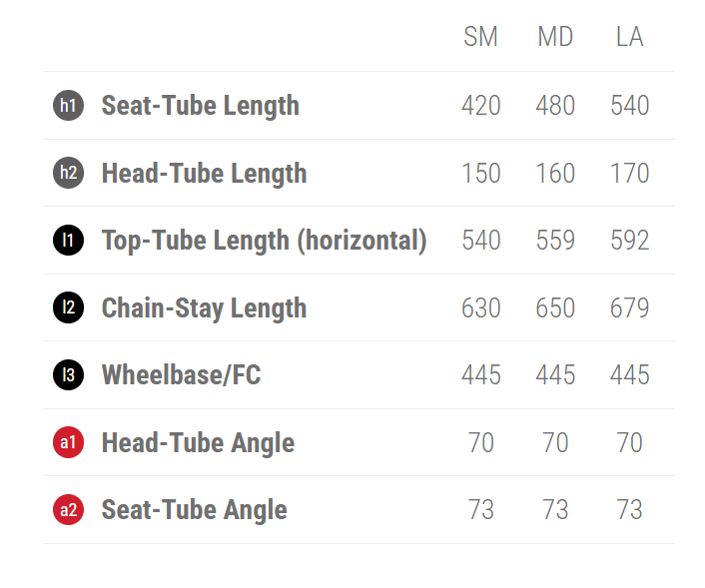Select the LA size column header

[629, 38]
